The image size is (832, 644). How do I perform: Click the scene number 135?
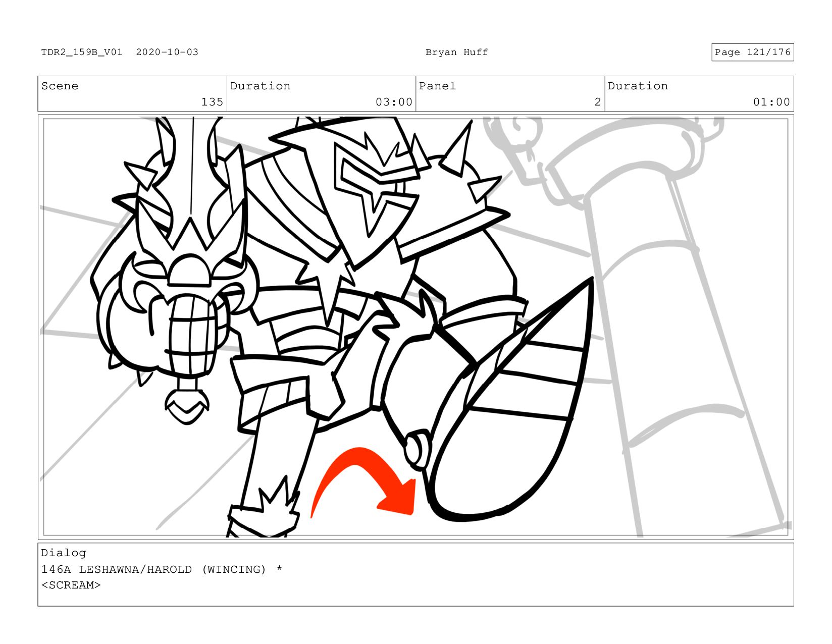tap(212, 102)
